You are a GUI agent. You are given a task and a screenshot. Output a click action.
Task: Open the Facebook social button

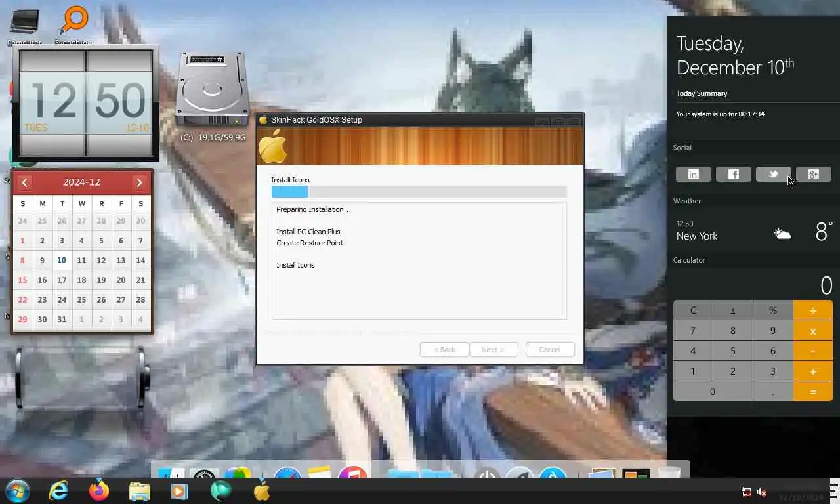tap(734, 174)
